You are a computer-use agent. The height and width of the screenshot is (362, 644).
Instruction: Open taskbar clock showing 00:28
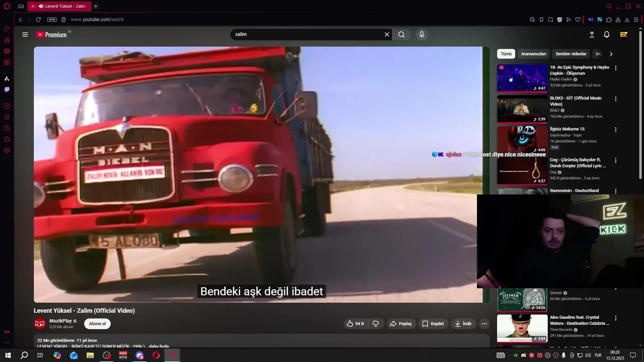tap(614, 355)
